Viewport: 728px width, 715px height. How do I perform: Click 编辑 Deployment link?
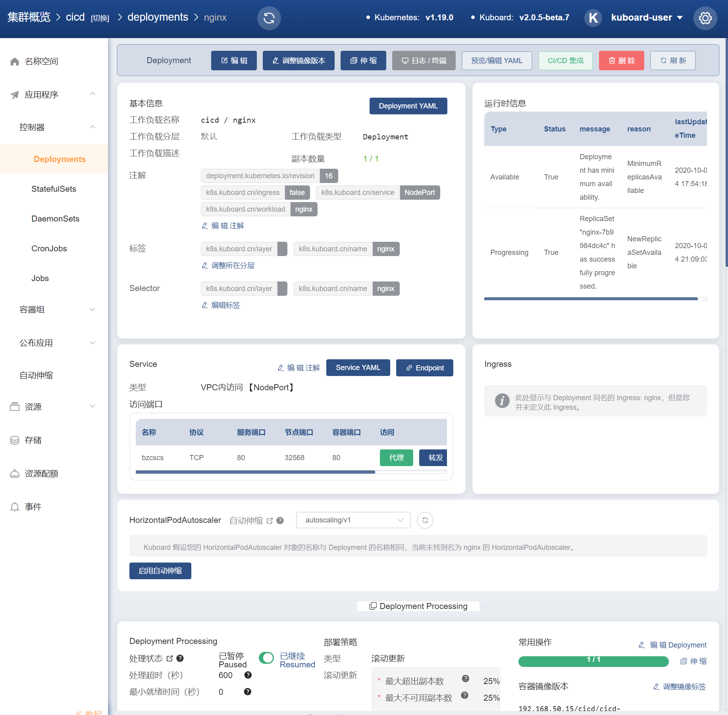click(x=672, y=645)
